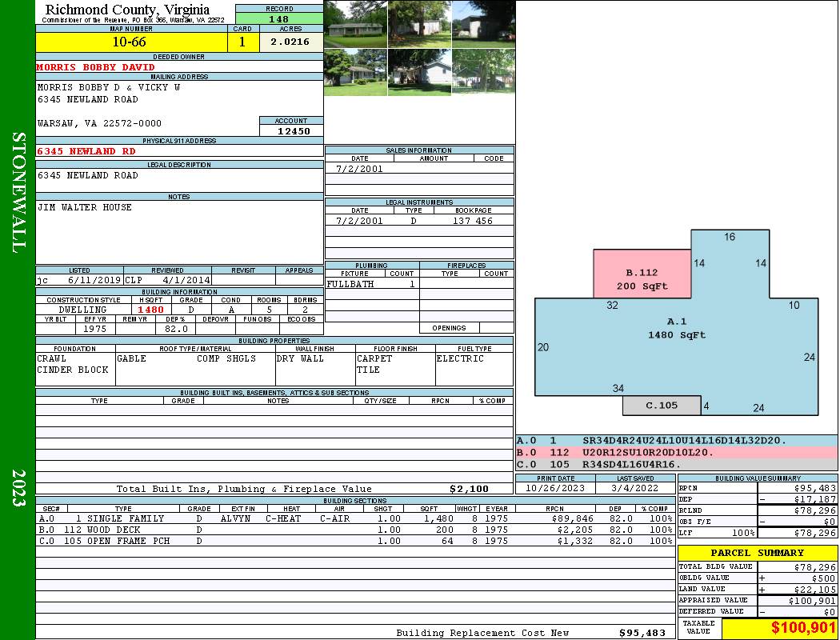Click the CINDER BLOCK foundation entry
The width and height of the screenshot is (840, 640).
click(73, 370)
